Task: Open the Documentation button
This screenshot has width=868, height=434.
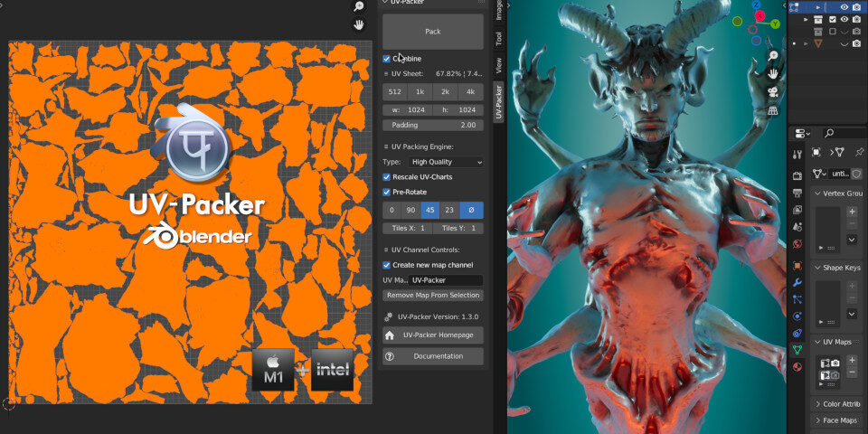Action: click(x=433, y=356)
